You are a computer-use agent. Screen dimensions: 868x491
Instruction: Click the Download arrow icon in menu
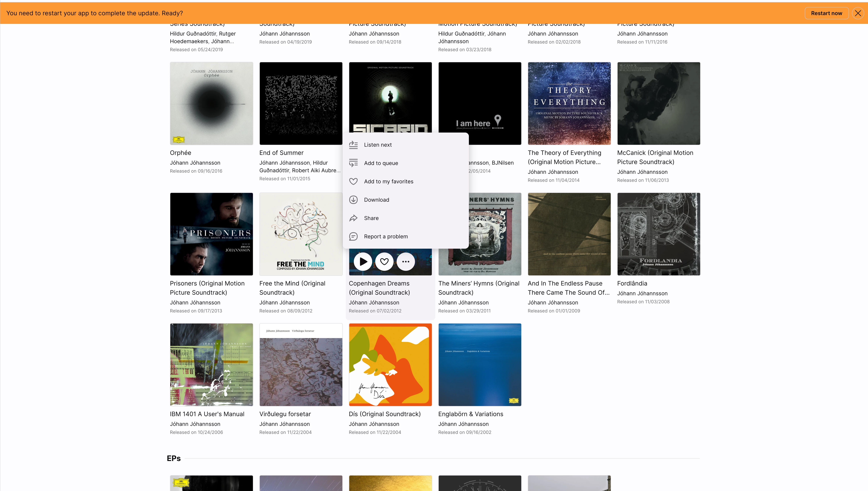pos(353,200)
